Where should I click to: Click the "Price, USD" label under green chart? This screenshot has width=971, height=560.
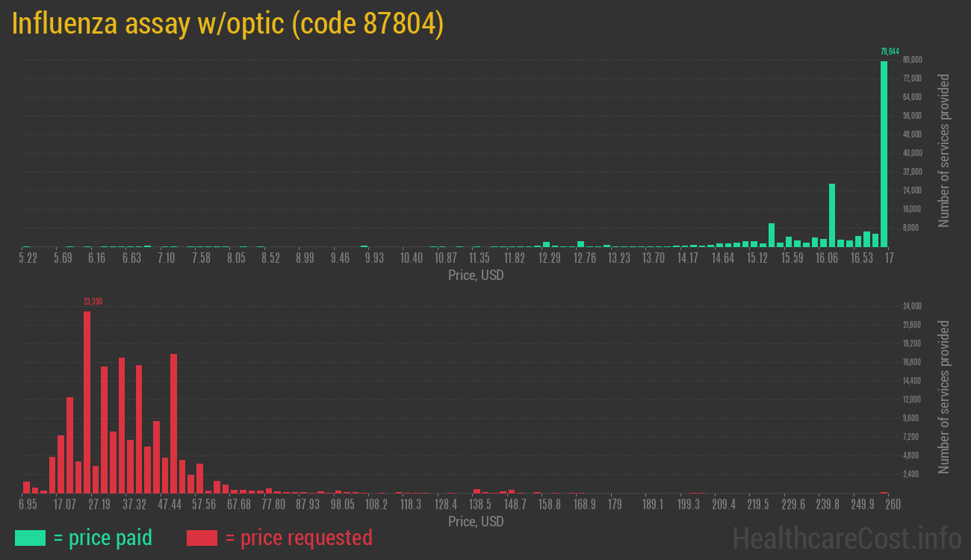[x=476, y=276]
